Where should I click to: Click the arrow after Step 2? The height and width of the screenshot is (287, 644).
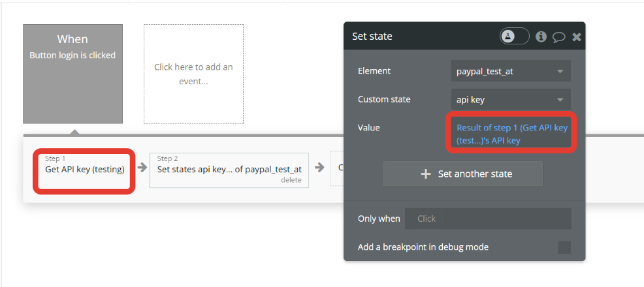(x=319, y=168)
